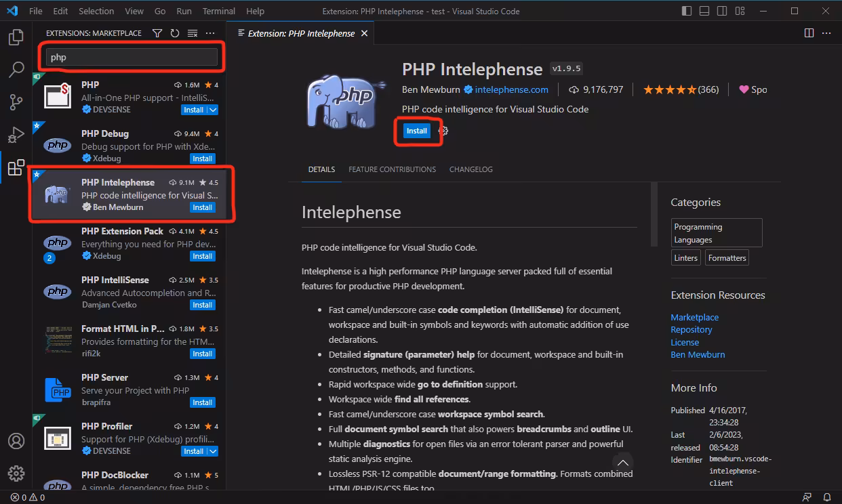Click the star rating showing 366 reviews
Image resolution: width=842 pixels, height=504 pixels.
[681, 89]
